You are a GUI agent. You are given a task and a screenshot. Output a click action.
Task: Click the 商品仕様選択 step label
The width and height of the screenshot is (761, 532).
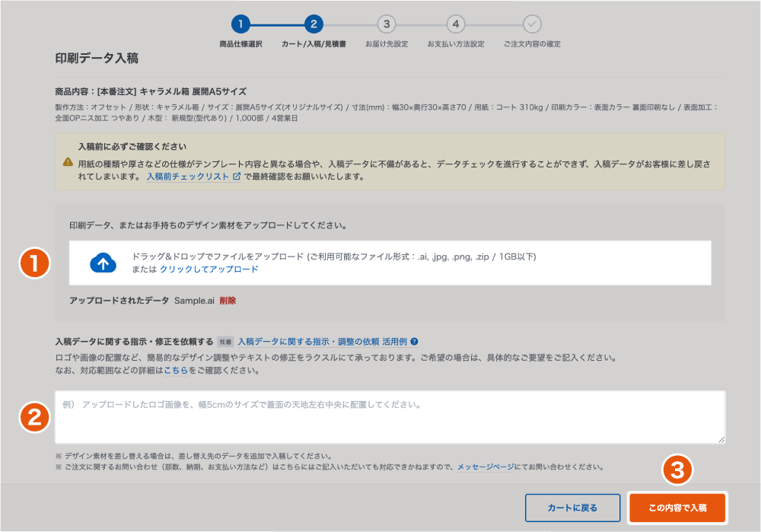click(240, 44)
